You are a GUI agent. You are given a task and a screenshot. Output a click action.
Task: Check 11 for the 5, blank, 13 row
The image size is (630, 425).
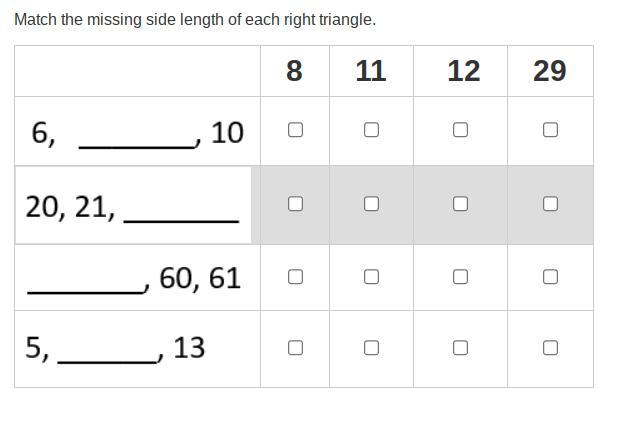click(x=371, y=348)
